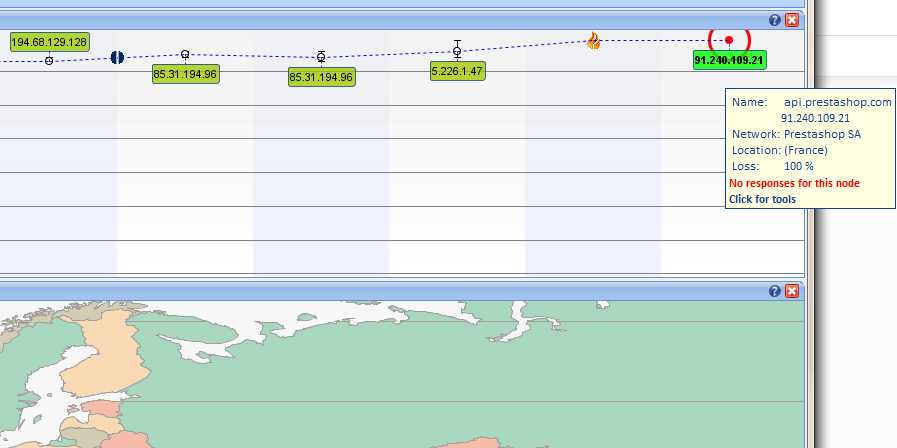Screen dimensions: 897x448
Task: Select the red destination node dot
Action: coord(729,40)
